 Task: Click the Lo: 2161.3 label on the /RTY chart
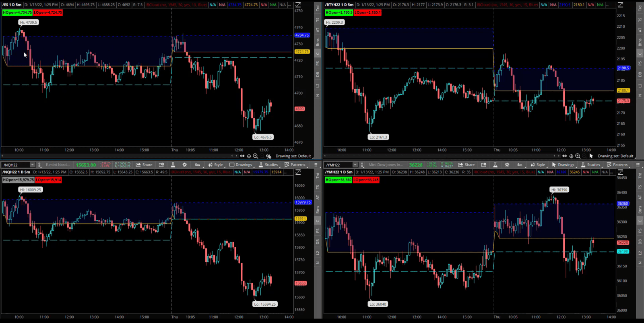[378, 137]
